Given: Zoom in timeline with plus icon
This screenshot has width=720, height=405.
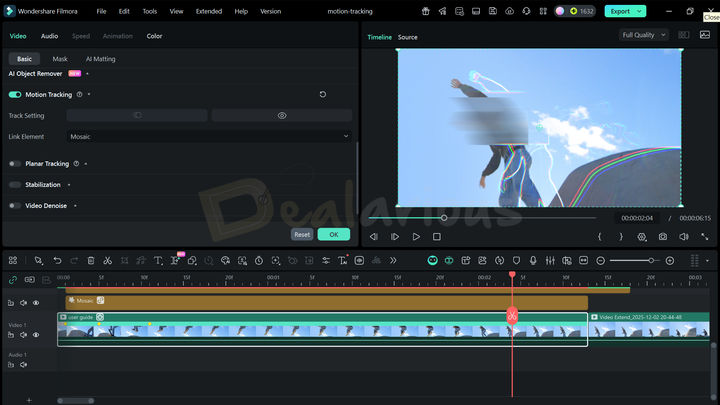Looking at the screenshot, I should click(x=670, y=261).
